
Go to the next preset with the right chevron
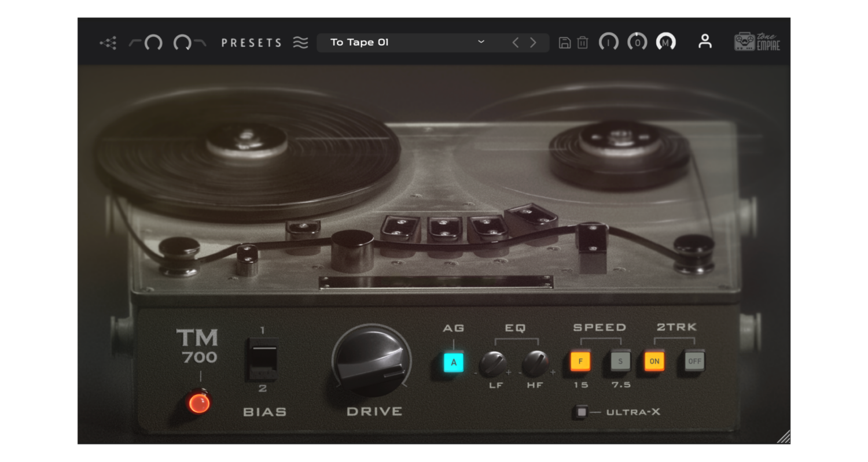pyautogui.click(x=532, y=42)
